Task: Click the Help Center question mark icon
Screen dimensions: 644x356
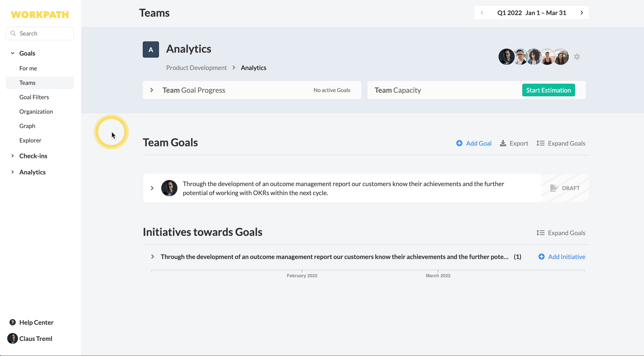Action: (13, 322)
